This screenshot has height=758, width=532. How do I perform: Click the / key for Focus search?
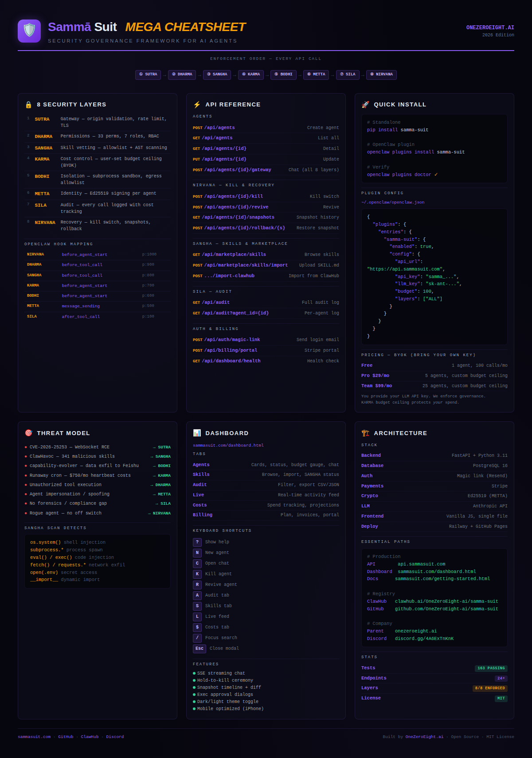point(197,638)
